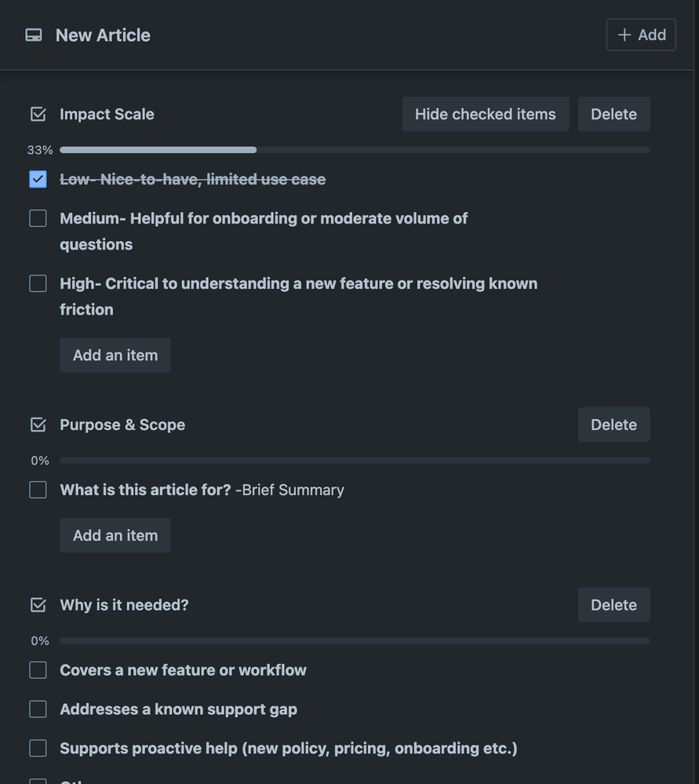
Task: Tick the What is this article for checkbox
Action: tap(38, 490)
